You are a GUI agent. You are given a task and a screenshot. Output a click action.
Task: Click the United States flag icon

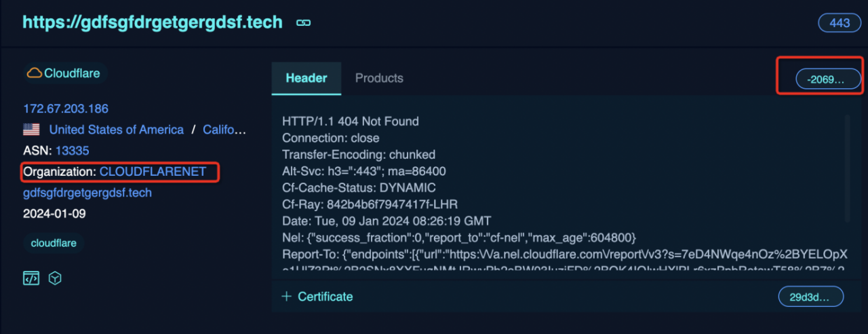(31, 130)
